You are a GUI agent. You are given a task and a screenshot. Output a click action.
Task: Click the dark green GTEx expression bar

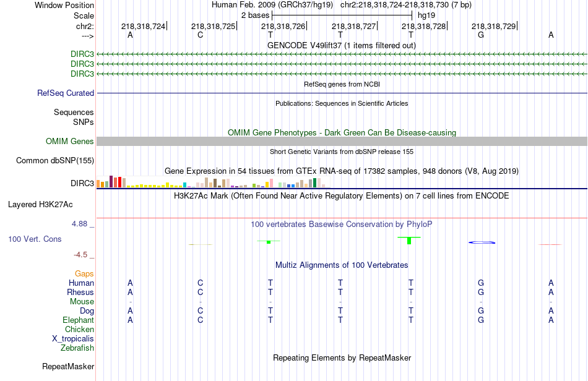tap(314, 183)
